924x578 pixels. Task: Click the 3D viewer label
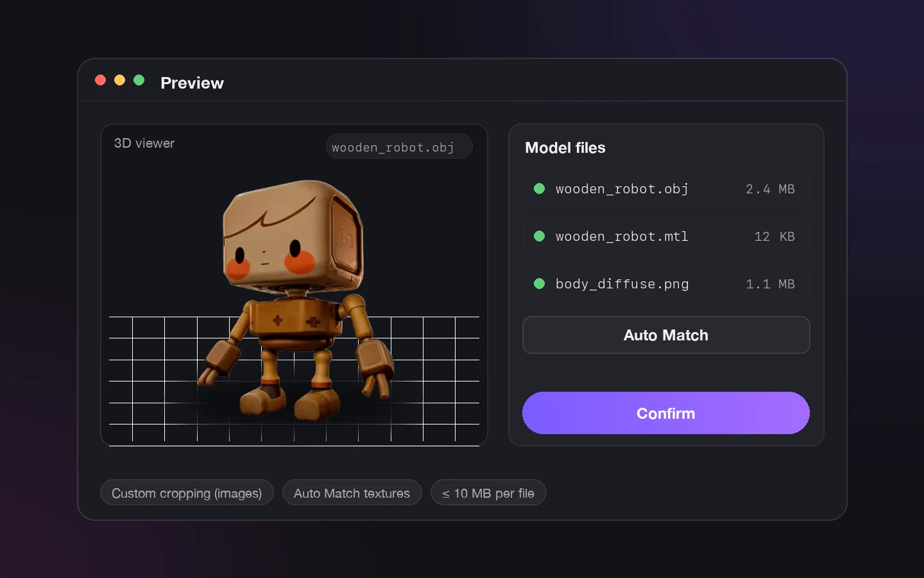[x=144, y=143]
